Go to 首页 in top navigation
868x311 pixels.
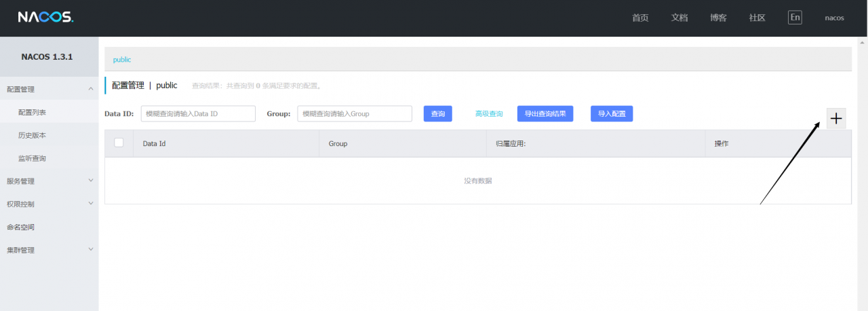tap(640, 18)
